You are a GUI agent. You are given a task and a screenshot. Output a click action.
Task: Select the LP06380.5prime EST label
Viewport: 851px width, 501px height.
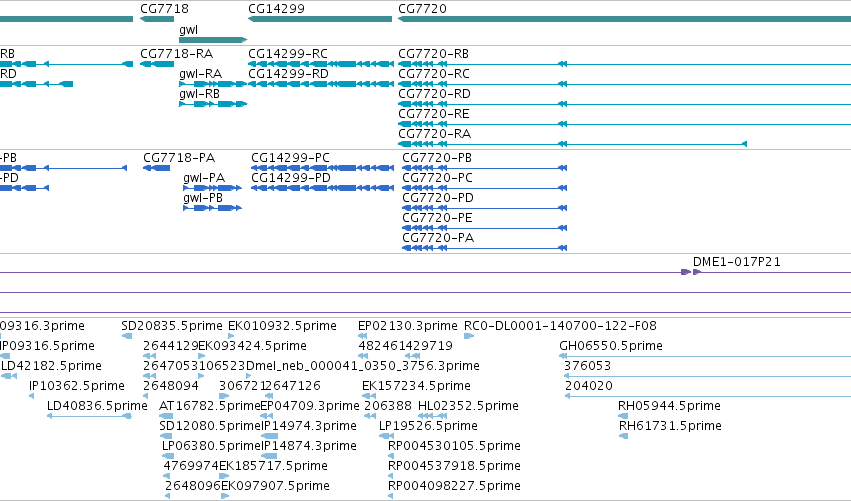click(x=212, y=447)
